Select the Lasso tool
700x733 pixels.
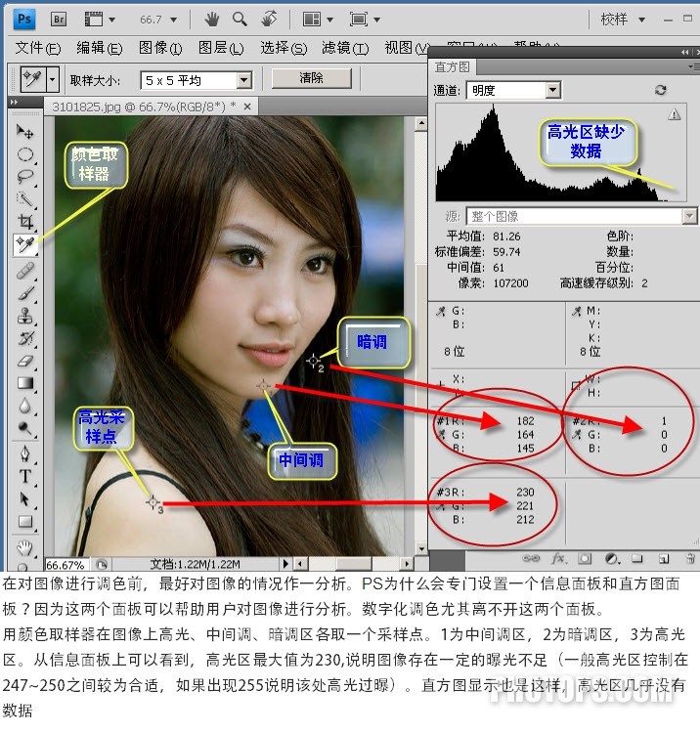coord(24,177)
